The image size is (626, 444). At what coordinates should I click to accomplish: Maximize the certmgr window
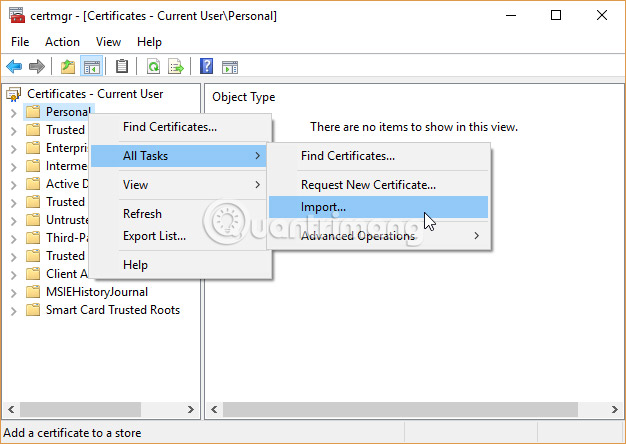[556, 16]
